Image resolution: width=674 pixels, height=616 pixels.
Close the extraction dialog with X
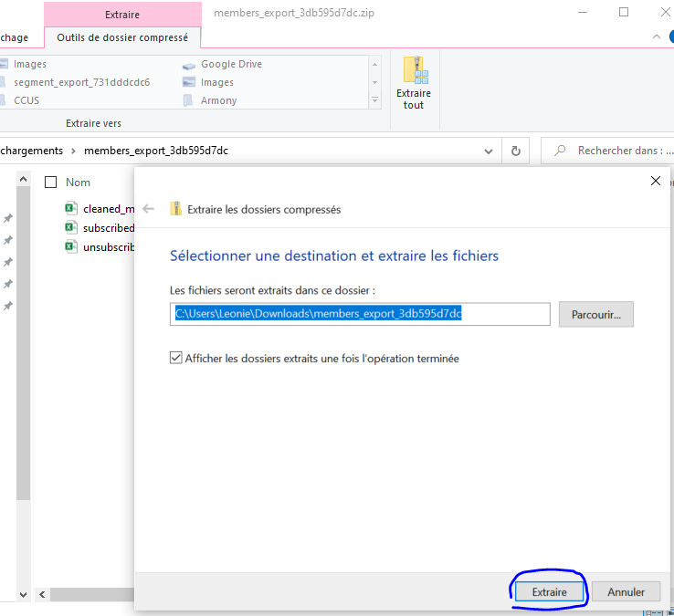(x=656, y=181)
